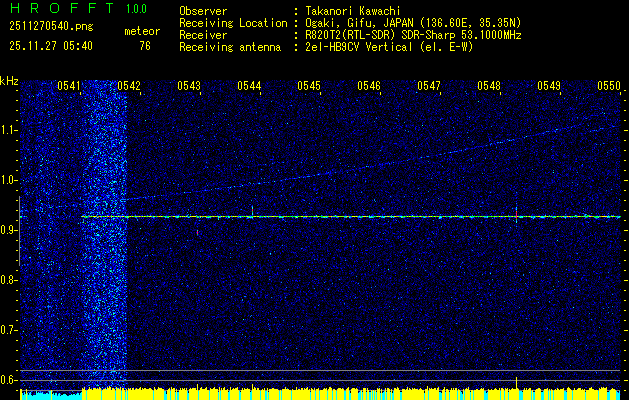Click the version number 1.0.0
The image size is (629, 400).
point(136,9)
